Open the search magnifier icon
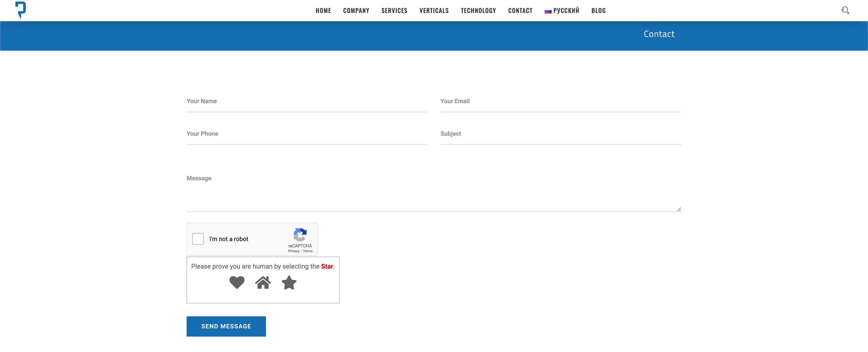This screenshot has width=868, height=352. [845, 10]
